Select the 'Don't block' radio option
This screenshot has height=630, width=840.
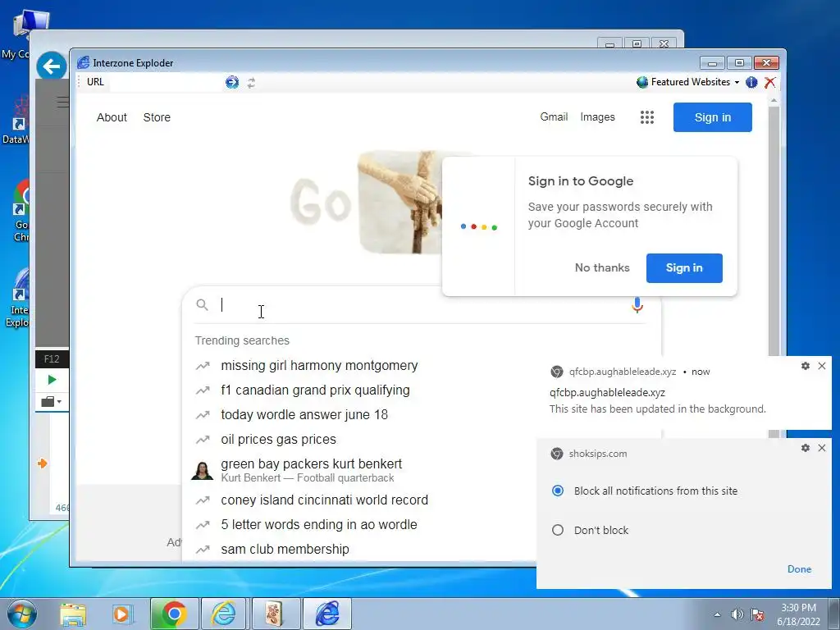pos(558,531)
